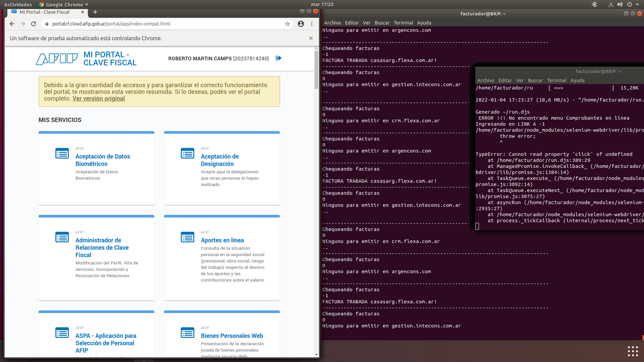
Task: Click the Chrome forward arrow
Action: pos(23,24)
